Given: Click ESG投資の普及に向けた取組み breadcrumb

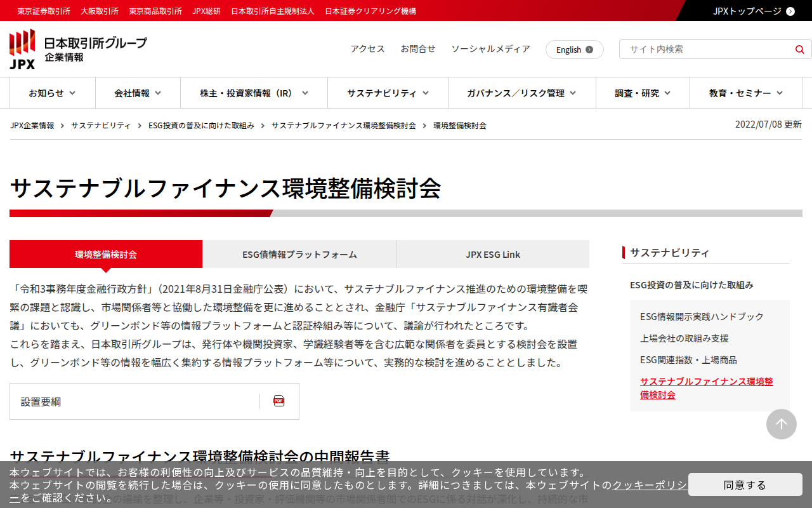Looking at the screenshot, I should tap(201, 126).
